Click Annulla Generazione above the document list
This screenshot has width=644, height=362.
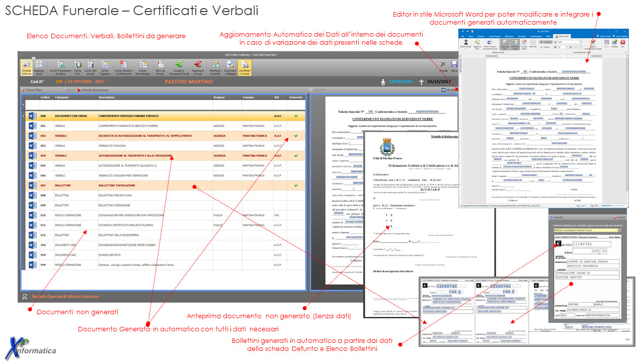(x=93, y=90)
